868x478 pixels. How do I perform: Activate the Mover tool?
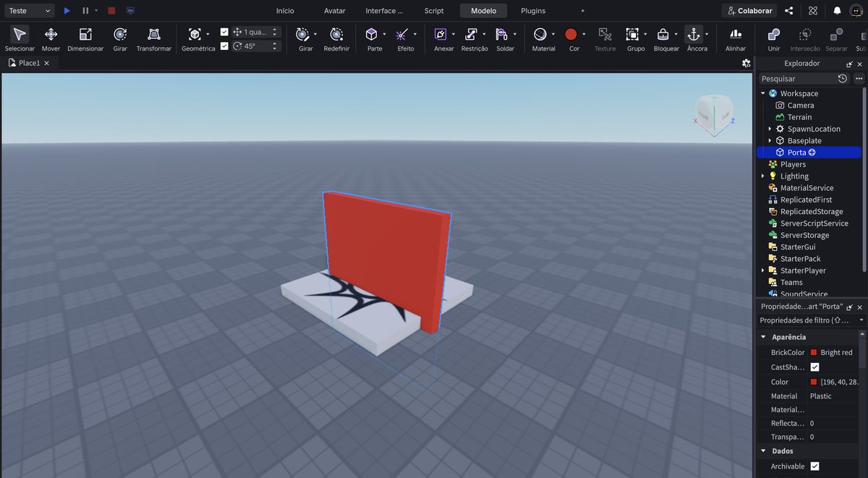tap(51, 35)
